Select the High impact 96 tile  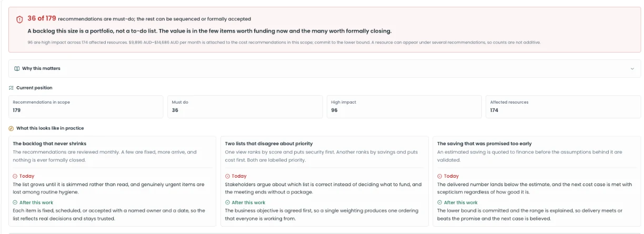click(404, 106)
